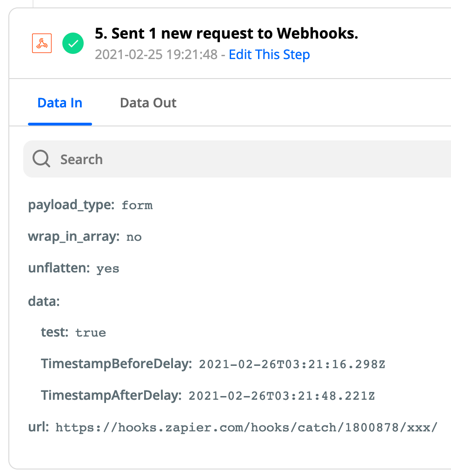Image resolution: width=451 pixels, height=476 pixels.
Task: Select the wrap_in_array field label
Action: 74,237
